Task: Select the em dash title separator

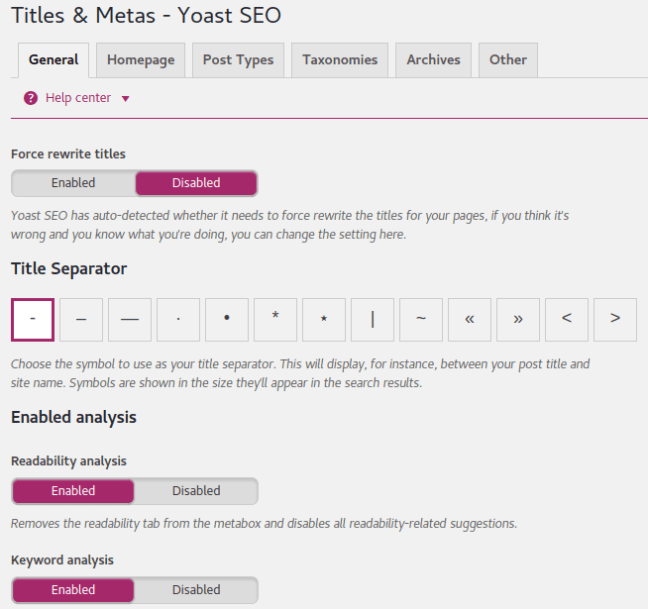Action: pos(130,320)
